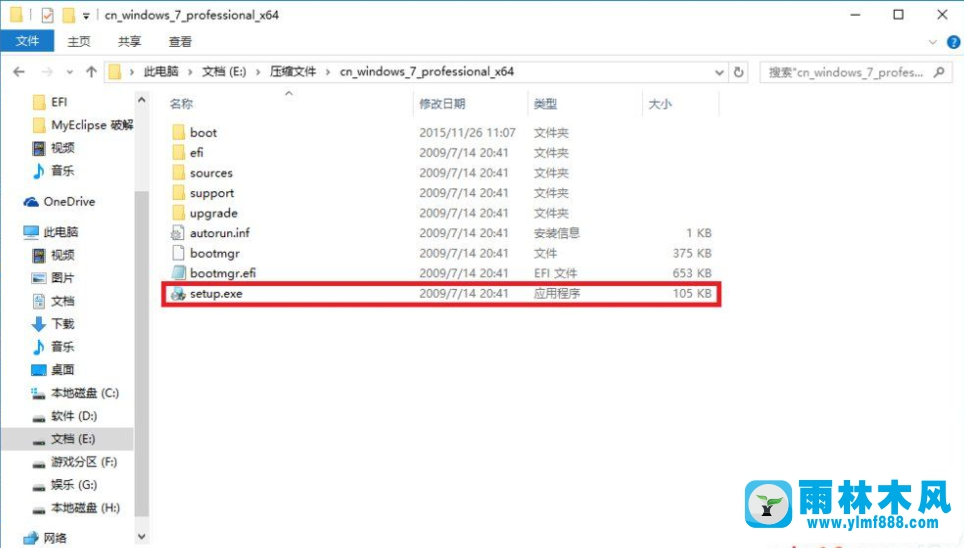Click the 安装信息 type of autorun.inf
The width and height of the screenshot is (964, 548).
(x=556, y=233)
